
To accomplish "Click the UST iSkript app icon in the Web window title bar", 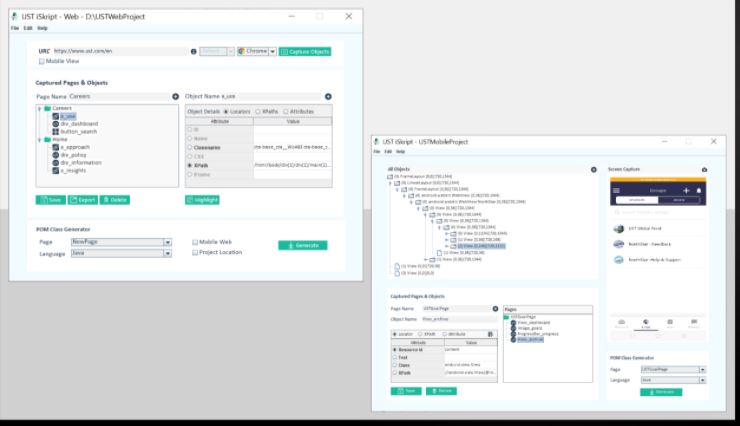I will pos(15,17).
